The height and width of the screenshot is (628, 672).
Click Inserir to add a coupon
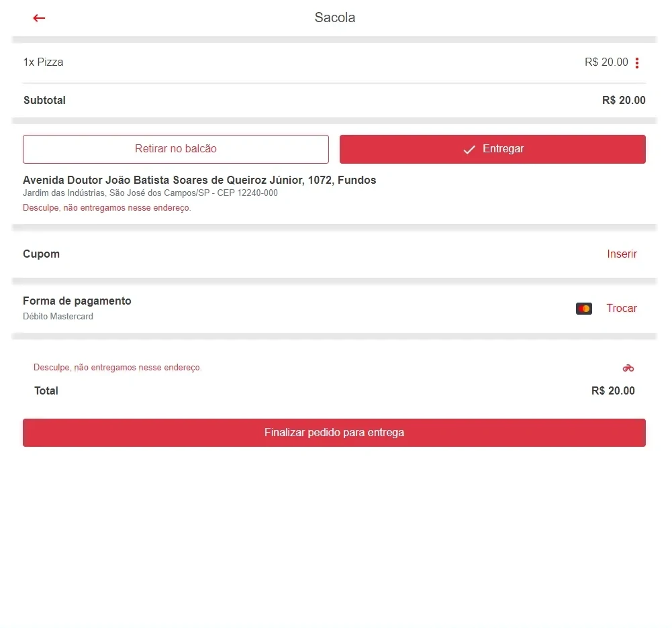coord(622,254)
